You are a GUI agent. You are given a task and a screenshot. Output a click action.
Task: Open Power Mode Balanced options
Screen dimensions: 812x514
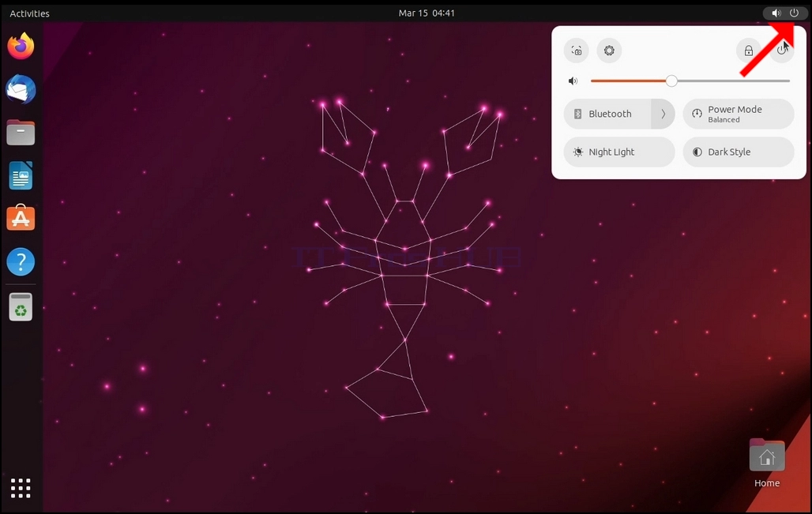(739, 114)
